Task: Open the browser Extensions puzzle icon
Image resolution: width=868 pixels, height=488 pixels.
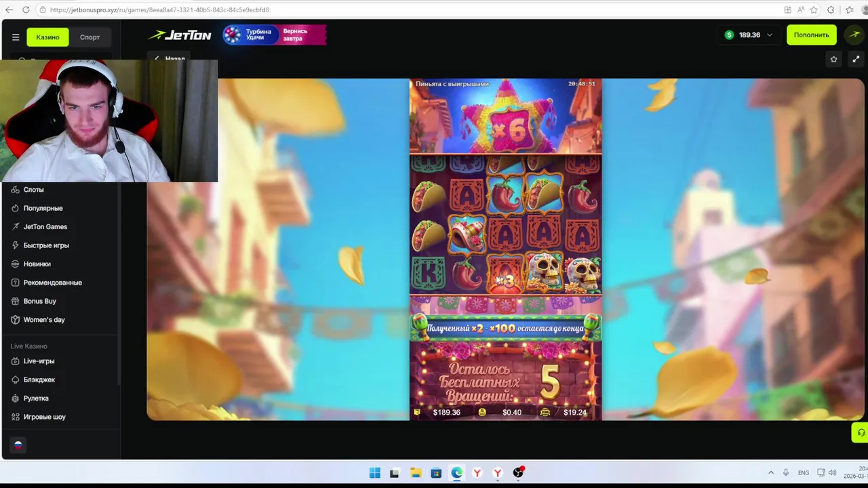Action: pyautogui.click(x=831, y=10)
